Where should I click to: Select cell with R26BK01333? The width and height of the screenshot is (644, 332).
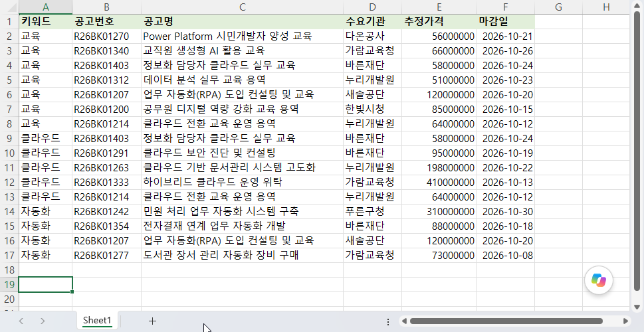pyautogui.click(x=107, y=182)
